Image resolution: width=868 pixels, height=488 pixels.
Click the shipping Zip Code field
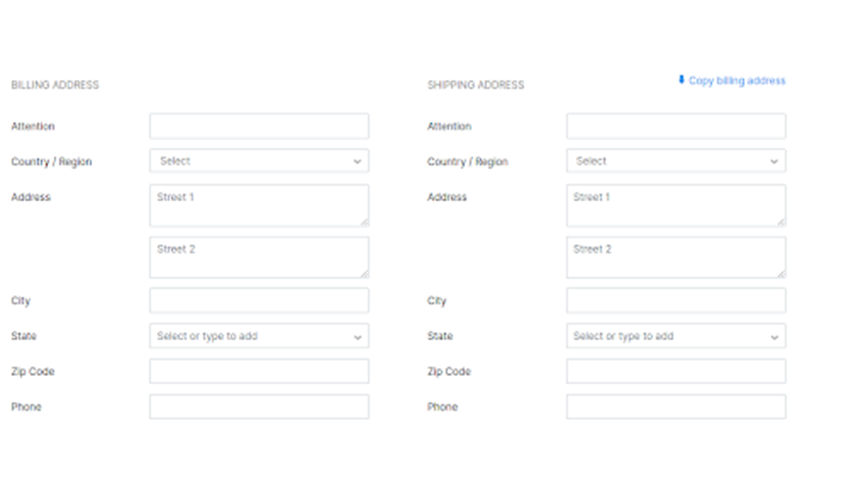(x=676, y=371)
